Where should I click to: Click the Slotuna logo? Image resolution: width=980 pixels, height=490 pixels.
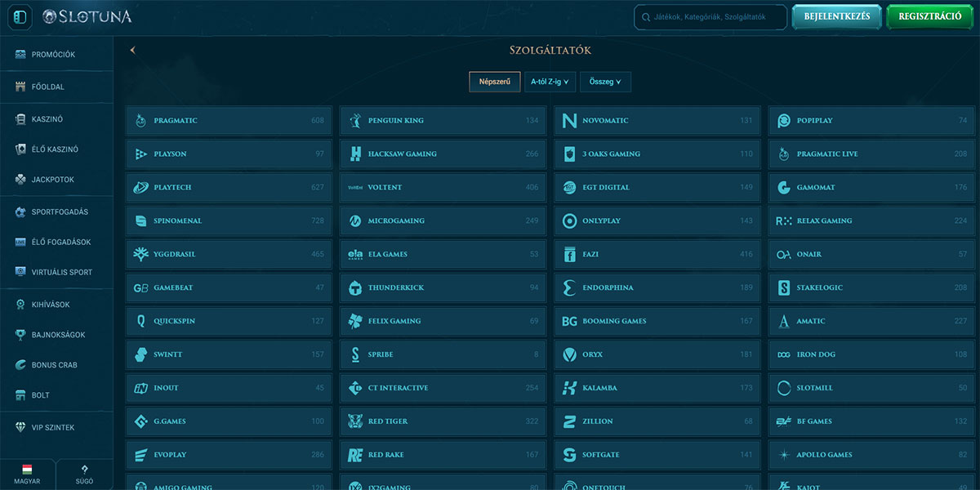87,16
